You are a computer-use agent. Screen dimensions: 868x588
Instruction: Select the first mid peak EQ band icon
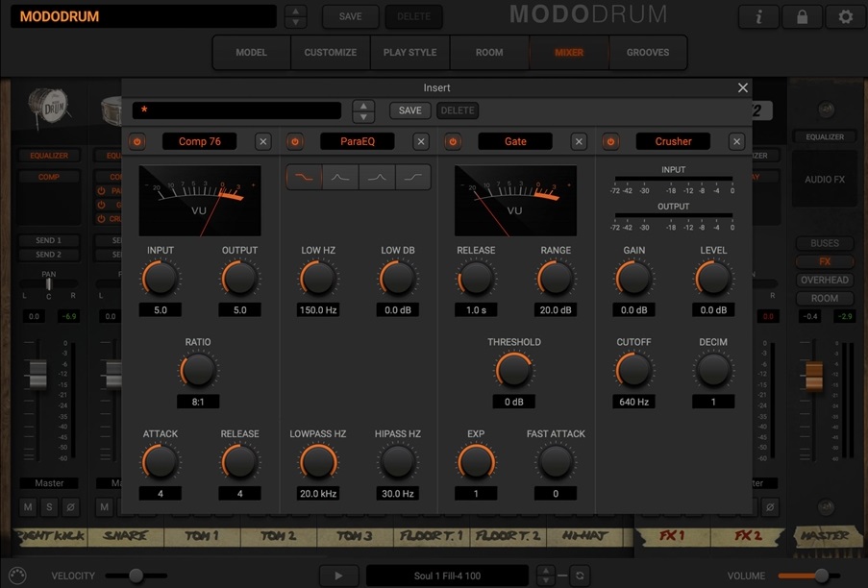(x=340, y=178)
